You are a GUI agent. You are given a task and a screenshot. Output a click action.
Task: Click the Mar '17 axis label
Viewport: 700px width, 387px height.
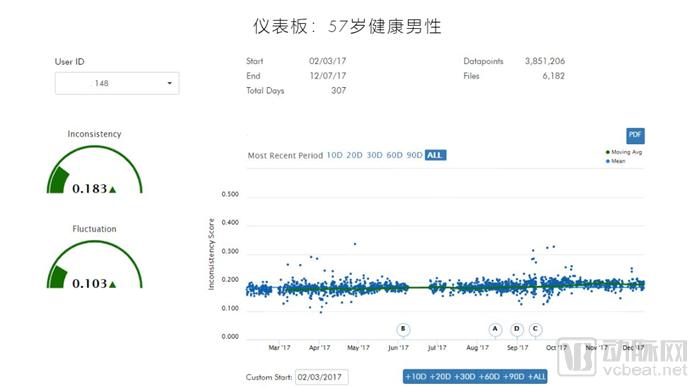coord(279,348)
